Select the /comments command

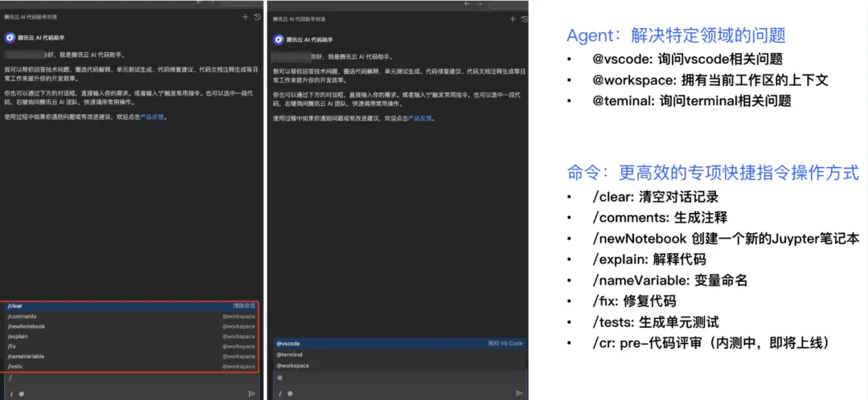coord(131,316)
